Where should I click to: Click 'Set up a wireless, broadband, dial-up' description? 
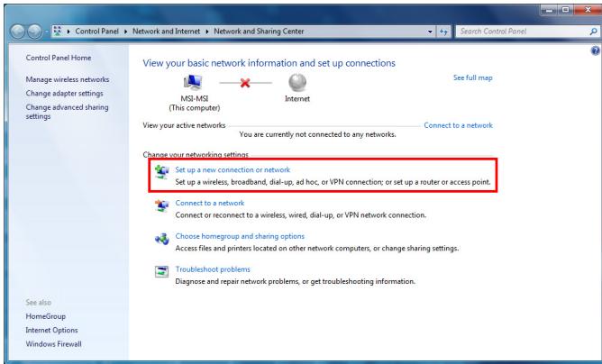tap(333, 182)
